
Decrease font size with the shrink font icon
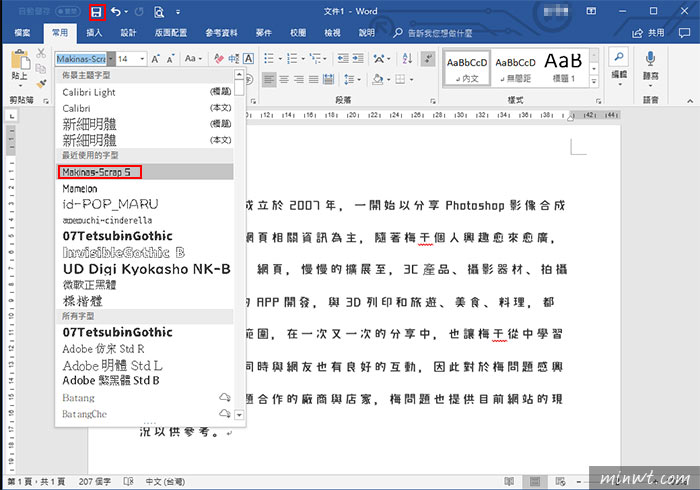point(171,59)
